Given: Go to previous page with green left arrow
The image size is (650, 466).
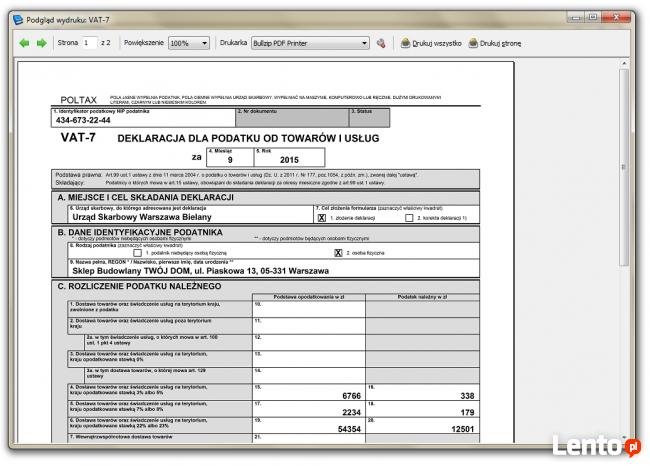Looking at the screenshot, I should pyautogui.click(x=25, y=43).
